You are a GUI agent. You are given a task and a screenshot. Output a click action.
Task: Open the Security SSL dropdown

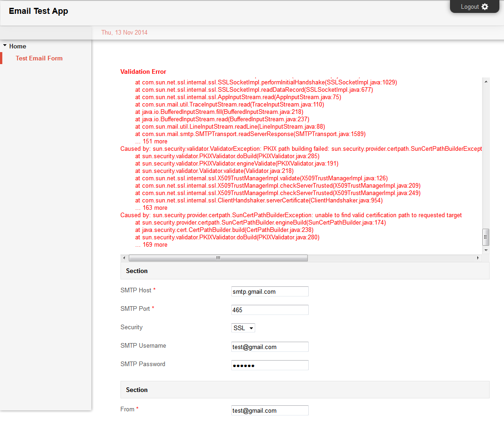[x=243, y=328]
